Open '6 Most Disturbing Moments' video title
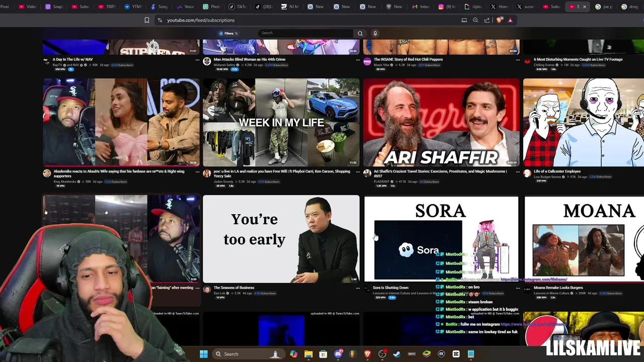Viewport: 644px width, 362px height. tap(578, 59)
